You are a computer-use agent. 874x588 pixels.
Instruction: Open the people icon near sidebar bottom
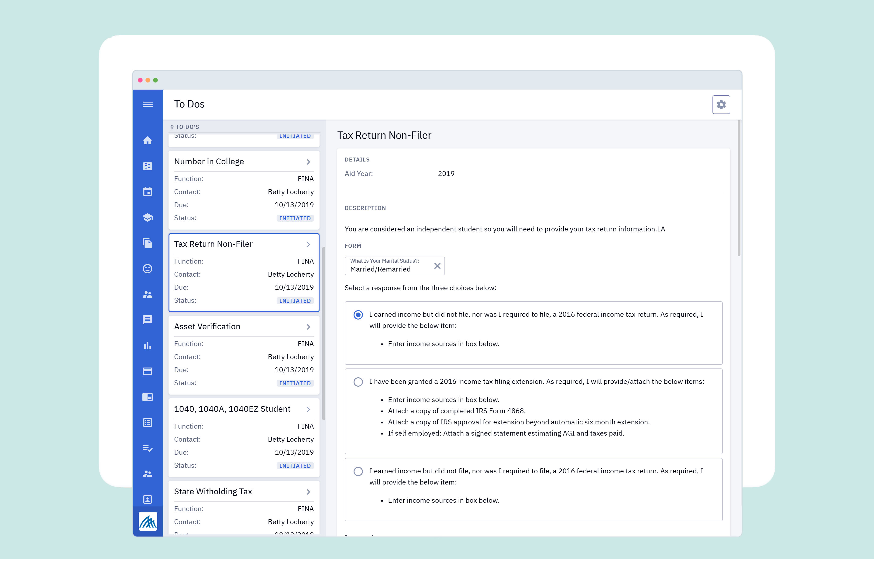(148, 474)
